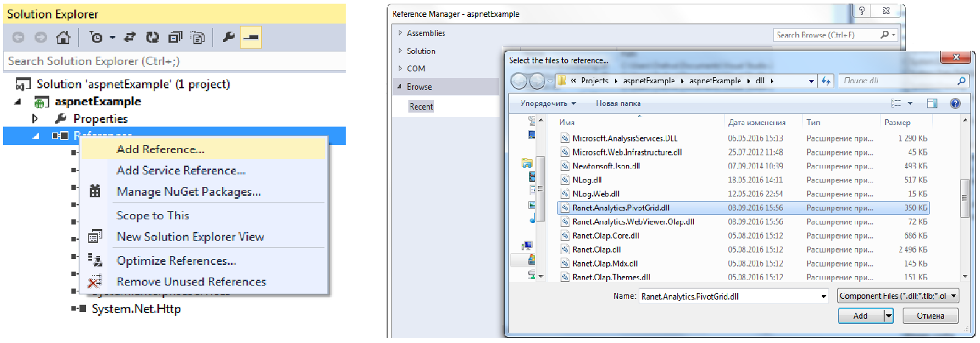The width and height of the screenshot is (980, 343).
Task: Click refresh button beside address bar
Action: click(x=826, y=81)
